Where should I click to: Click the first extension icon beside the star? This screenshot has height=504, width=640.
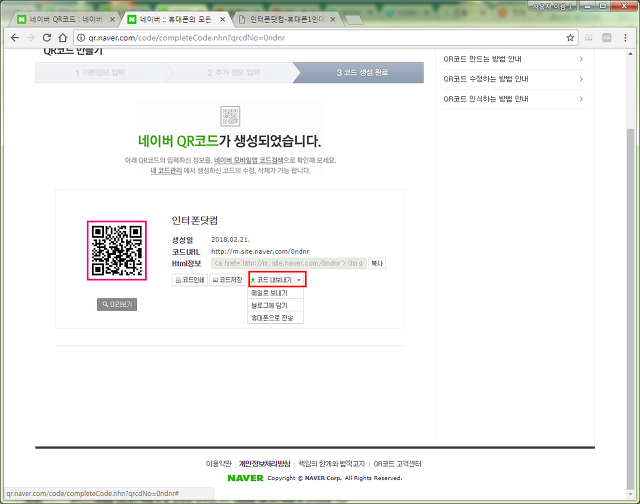point(589,38)
